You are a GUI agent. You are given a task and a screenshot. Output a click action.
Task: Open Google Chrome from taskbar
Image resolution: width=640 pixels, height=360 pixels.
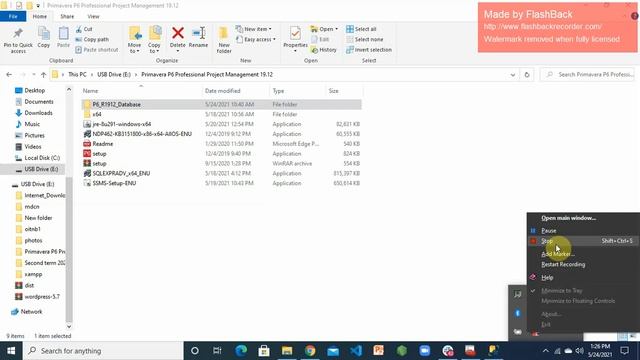(310, 351)
